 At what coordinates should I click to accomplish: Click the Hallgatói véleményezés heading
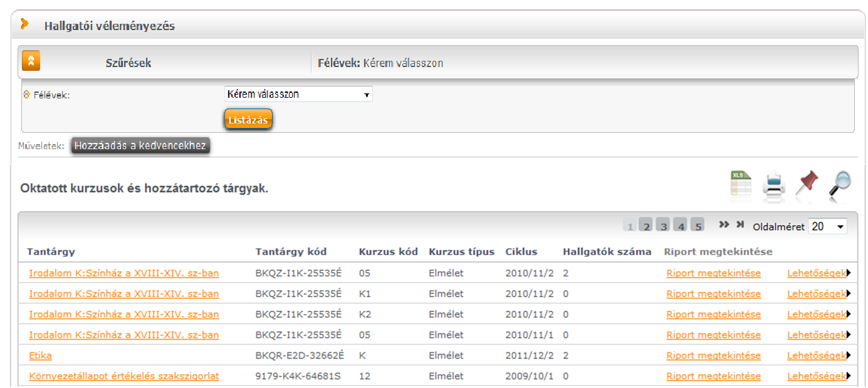[x=110, y=26]
